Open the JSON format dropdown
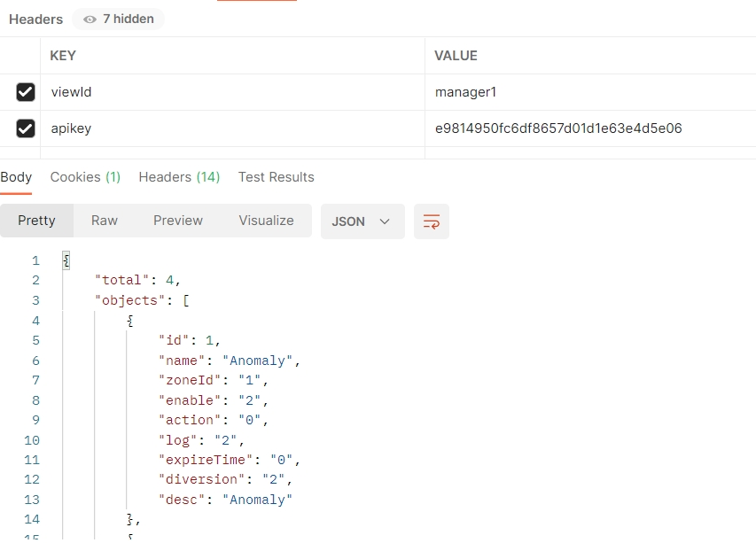Viewport: 756px width, 543px height. coord(362,221)
